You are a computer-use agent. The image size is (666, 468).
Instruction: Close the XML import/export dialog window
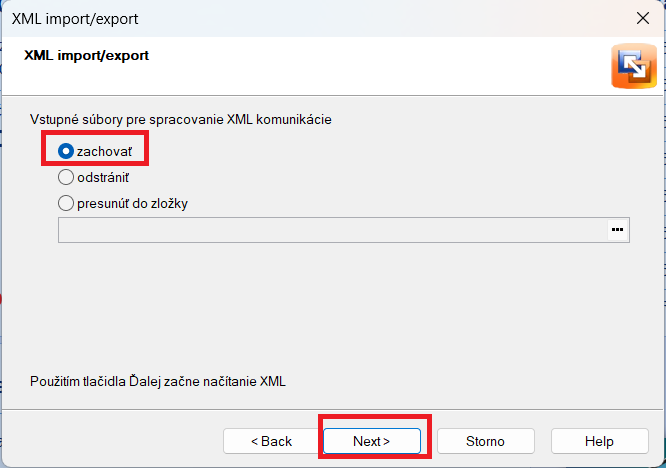[x=643, y=18]
